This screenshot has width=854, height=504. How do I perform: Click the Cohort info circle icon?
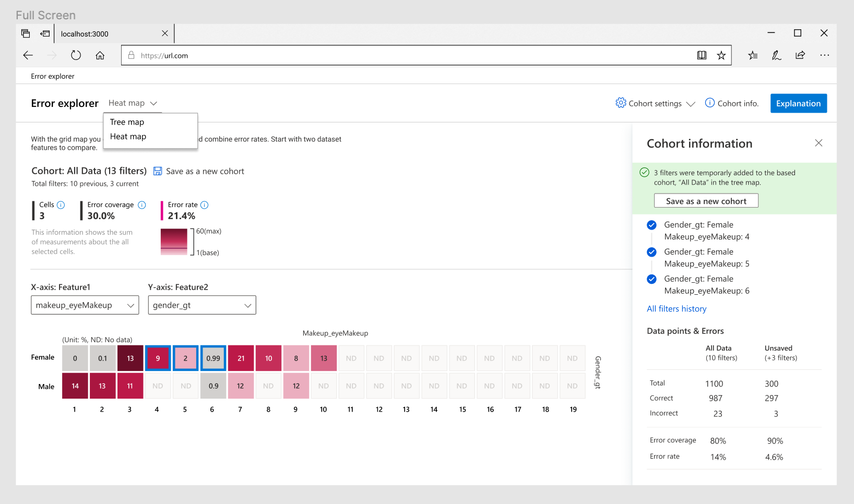[x=710, y=103]
